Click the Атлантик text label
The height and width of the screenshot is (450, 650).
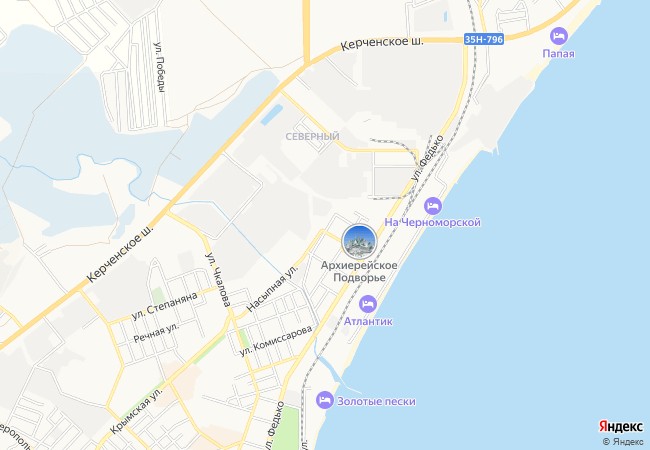point(368,321)
